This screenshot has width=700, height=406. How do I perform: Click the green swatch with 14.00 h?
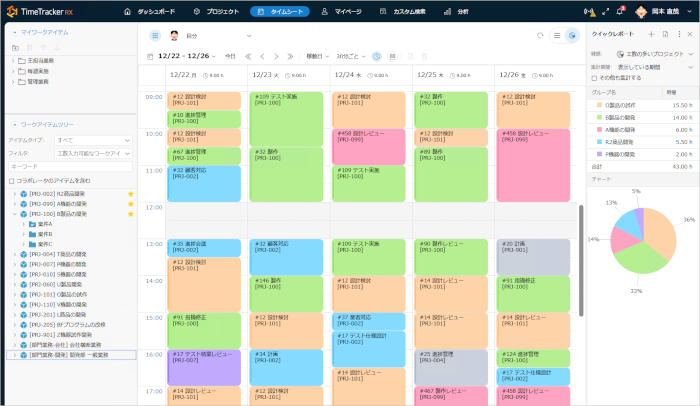[x=600, y=117]
